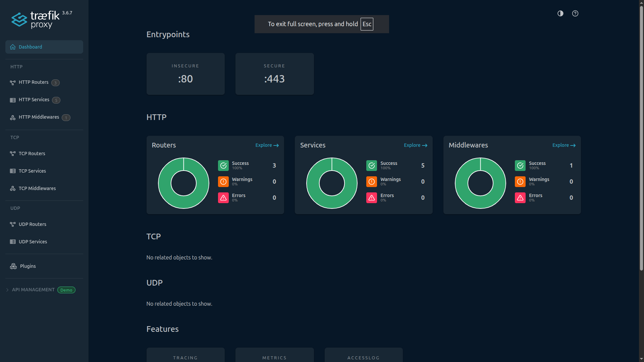The height and width of the screenshot is (362, 644).
Task: Toggle the dark/light theme icon
Action: [560, 13]
